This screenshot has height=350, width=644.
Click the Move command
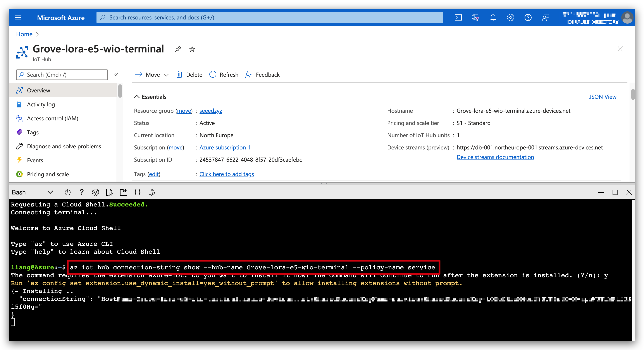click(148, 75)
